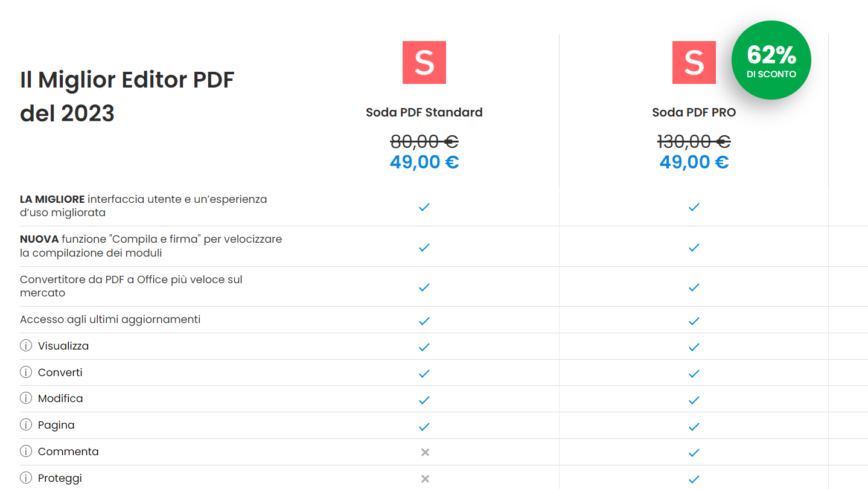Click the PRO 49,00 € discounted price

[x=694, y=162]
